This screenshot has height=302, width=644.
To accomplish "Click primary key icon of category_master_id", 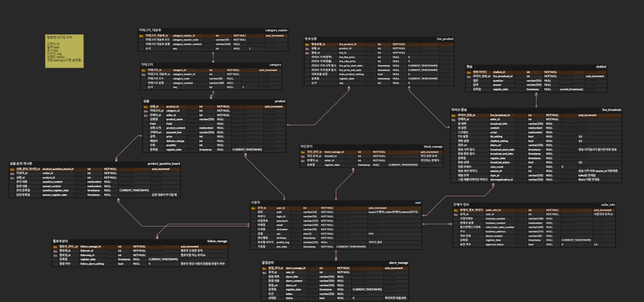I will pos(141,36).
